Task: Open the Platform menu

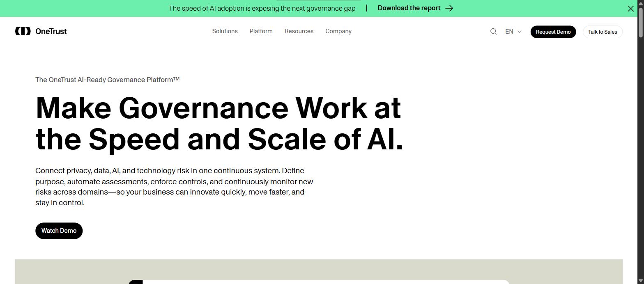Action: (261, 31)
